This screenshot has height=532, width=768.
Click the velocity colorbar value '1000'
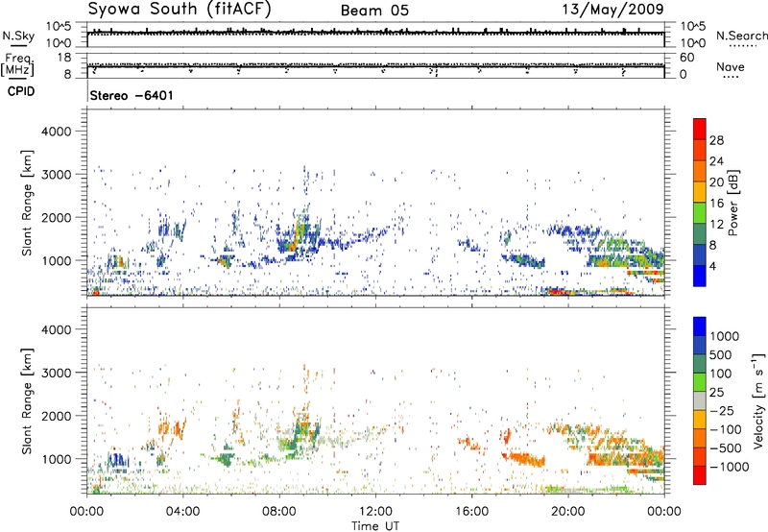pos(725,336)
